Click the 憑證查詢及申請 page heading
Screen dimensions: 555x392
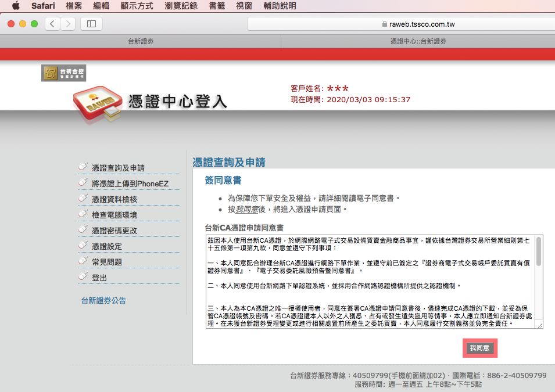point(229,163)
